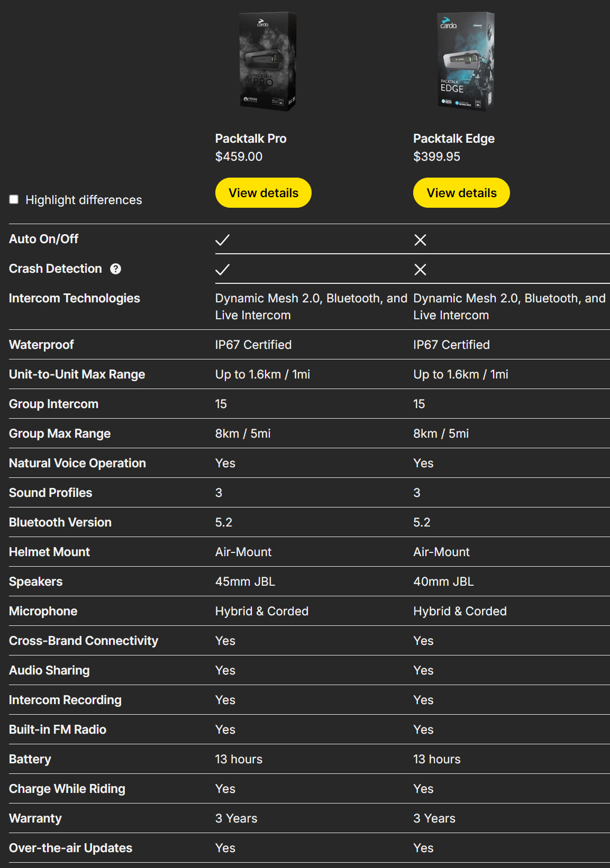The width and height of the screenshot is (610, 868).
Task: Open the Crash Detection help tooltip icon
Action: point(115,269)
